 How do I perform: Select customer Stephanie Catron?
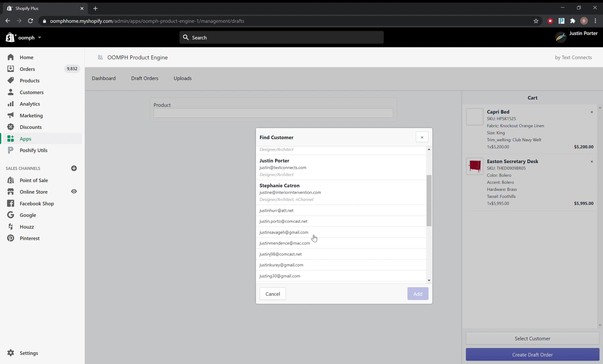341,192
